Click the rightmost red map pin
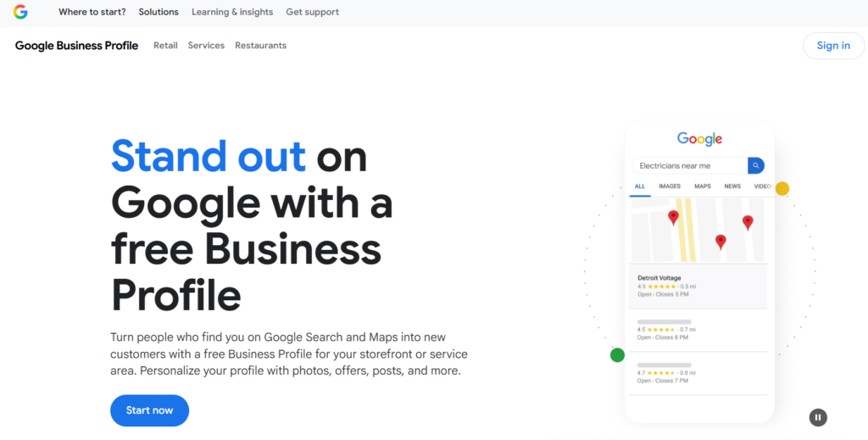 (x=748, y=222)
